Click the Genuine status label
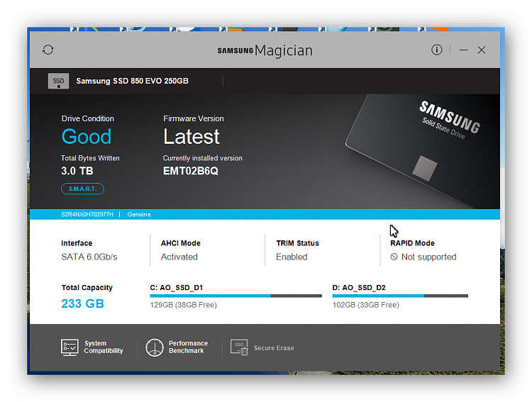 click(x=139, y=214)
